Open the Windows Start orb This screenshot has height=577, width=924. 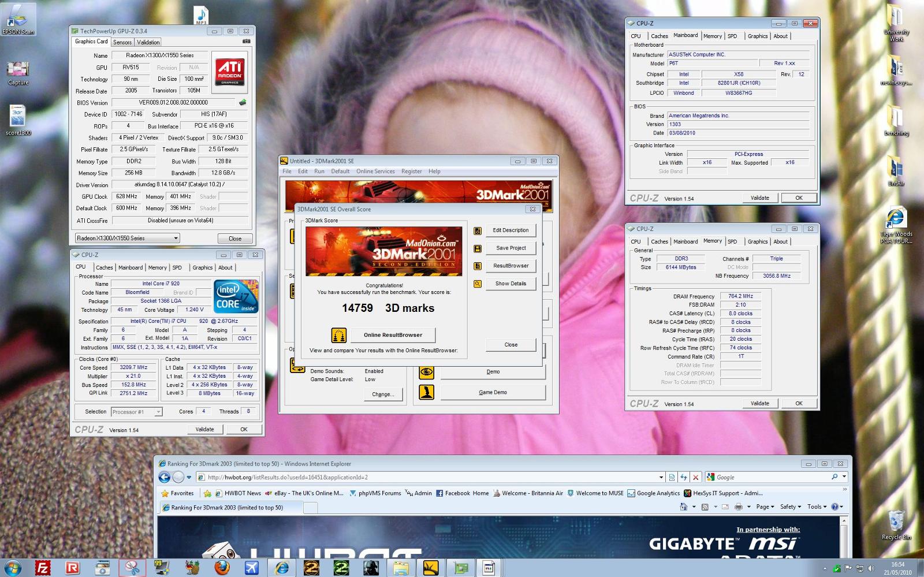tap(13, 567)
